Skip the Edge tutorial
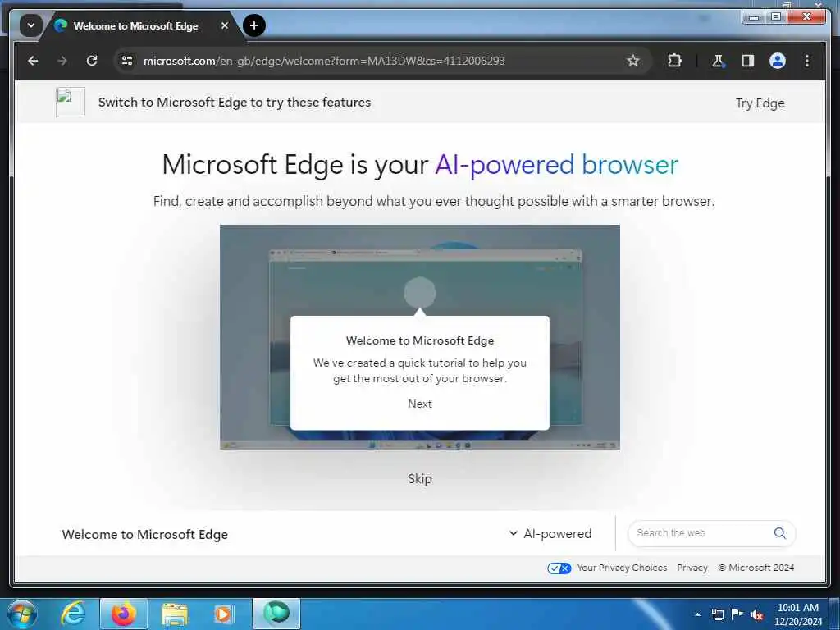Image resolution: width=840 pixels, height=630 pixels. click(x=420, y=478)
